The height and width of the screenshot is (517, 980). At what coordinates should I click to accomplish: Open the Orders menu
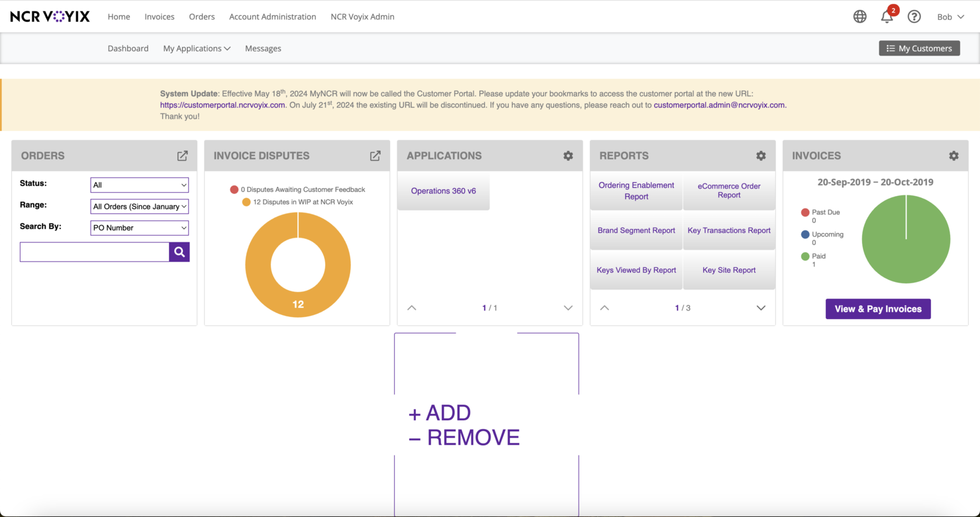[x=202, y=17]
